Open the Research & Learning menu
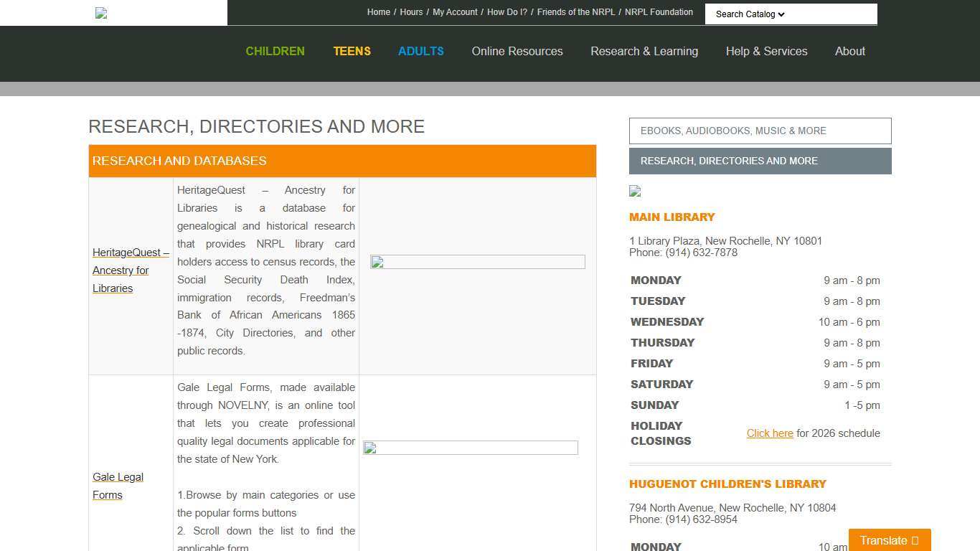Screen dimensions: 980x551 point(644,51)
